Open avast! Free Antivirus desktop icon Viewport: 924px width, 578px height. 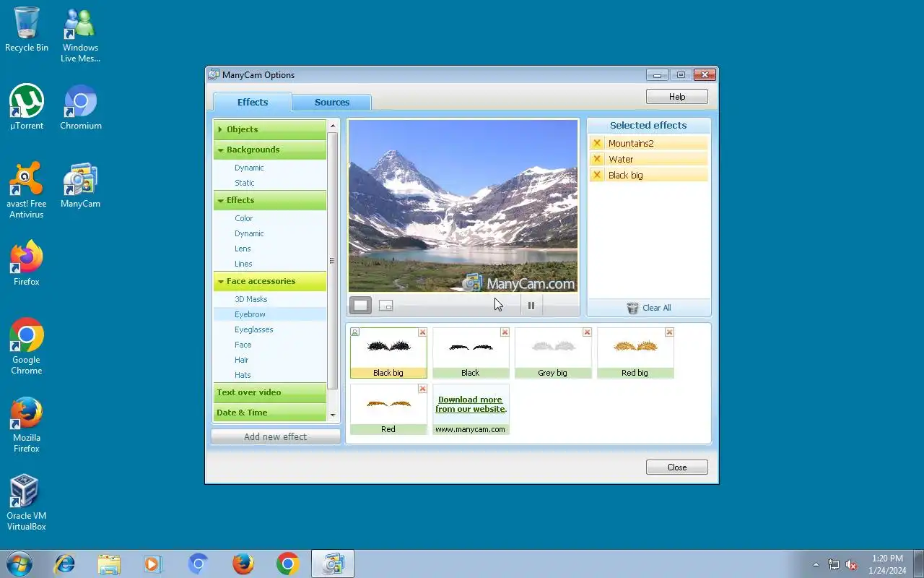(x=27, y=190)
